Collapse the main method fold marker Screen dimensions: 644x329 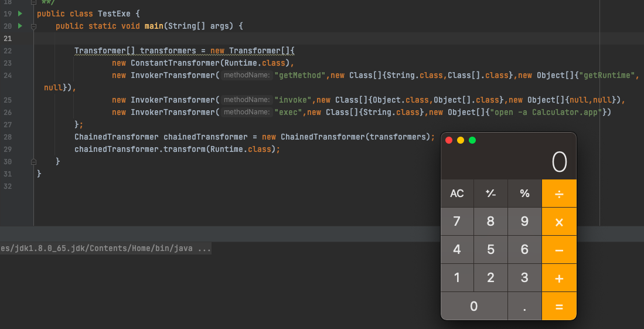point(33,26)
